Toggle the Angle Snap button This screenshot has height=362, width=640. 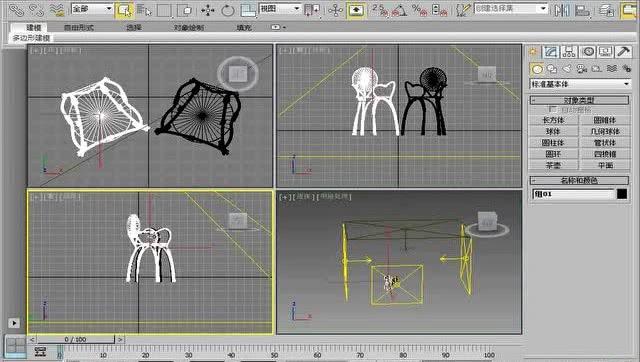400,10
